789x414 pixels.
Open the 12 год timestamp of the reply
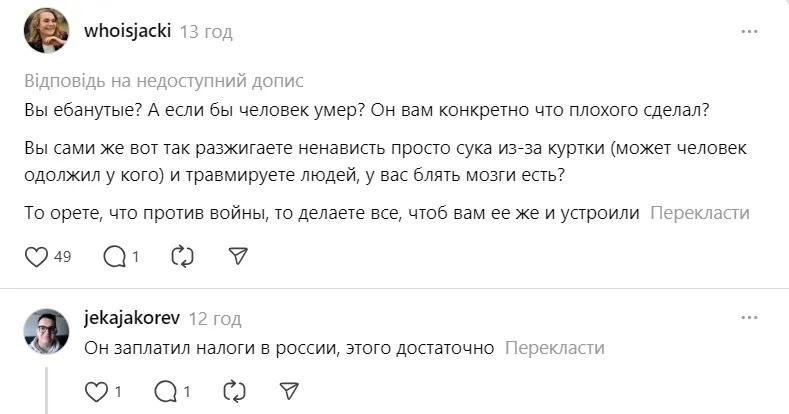click(215, 319)
